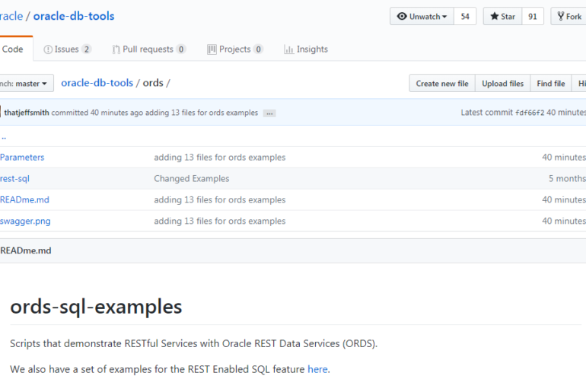Viewport: 586px width, 392px height.
Task: Click Find file button
Action: point(551,83)
